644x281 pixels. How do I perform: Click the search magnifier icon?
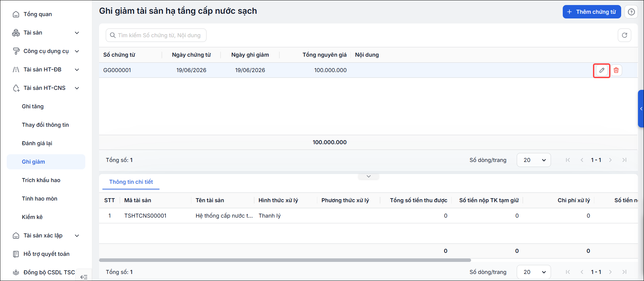tap(113, 35)
